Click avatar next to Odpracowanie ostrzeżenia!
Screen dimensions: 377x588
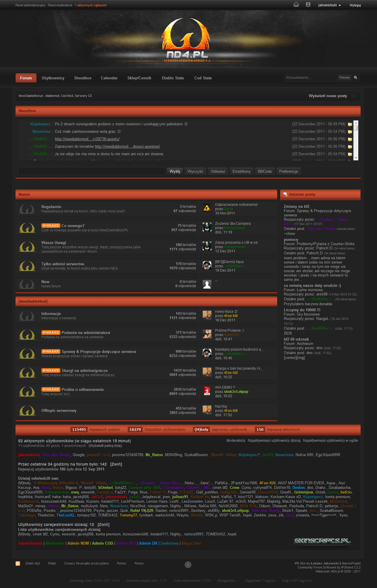coord(207,207)
